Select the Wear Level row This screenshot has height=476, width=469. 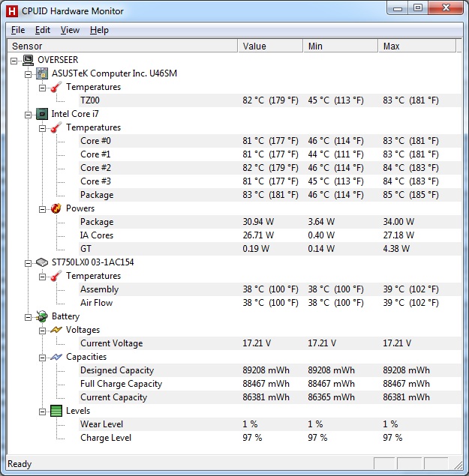point(270,424)
